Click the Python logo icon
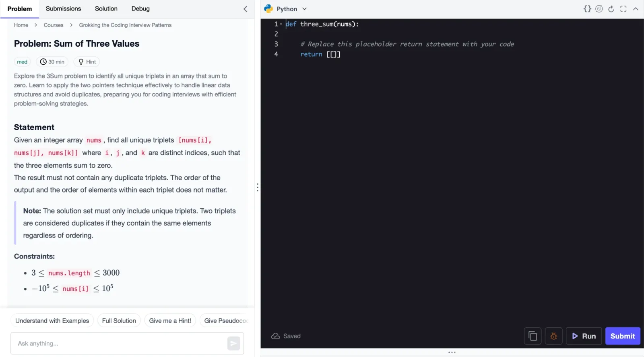 (x=268, y=9)
